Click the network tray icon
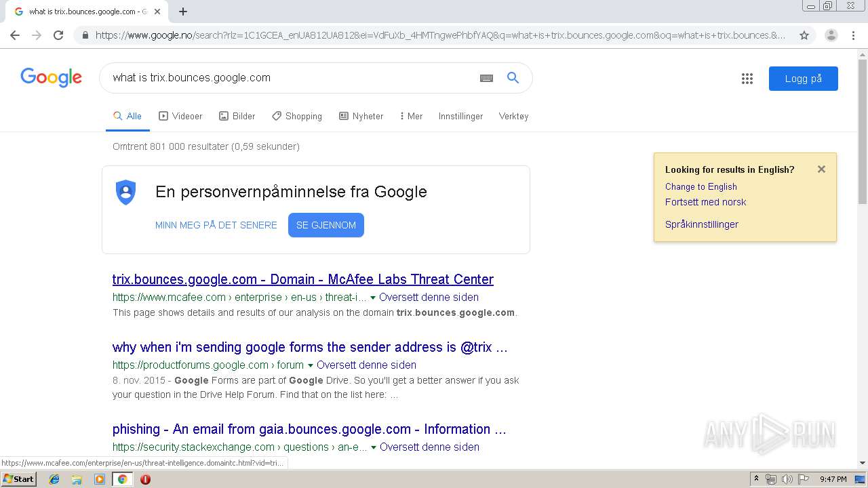 pos(771,479)
